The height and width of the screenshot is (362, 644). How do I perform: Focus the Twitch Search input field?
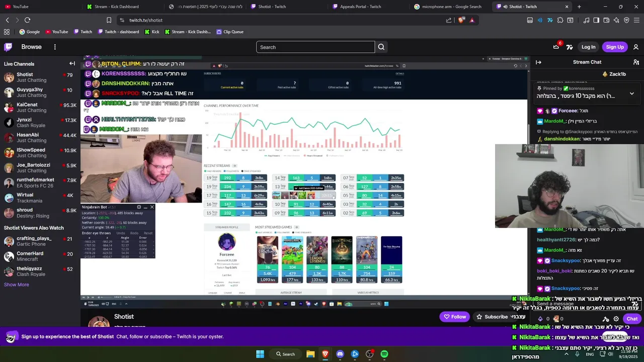click(x=315, y=47)
